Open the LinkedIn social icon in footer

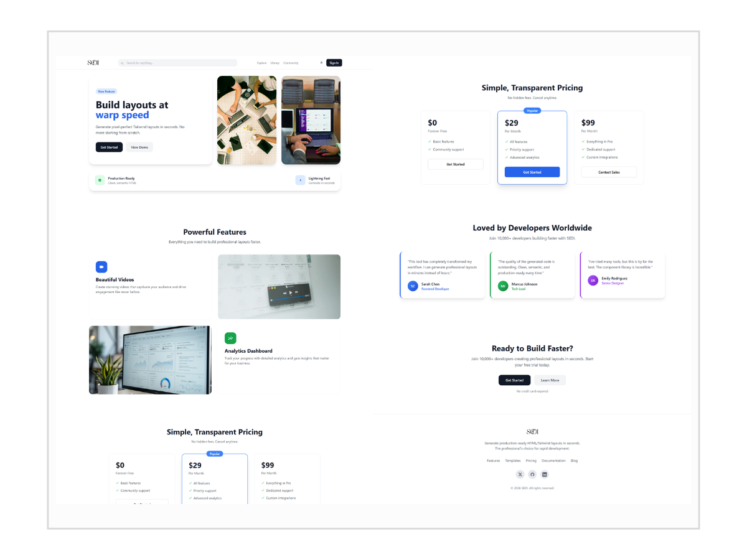[x=545, y=474]
